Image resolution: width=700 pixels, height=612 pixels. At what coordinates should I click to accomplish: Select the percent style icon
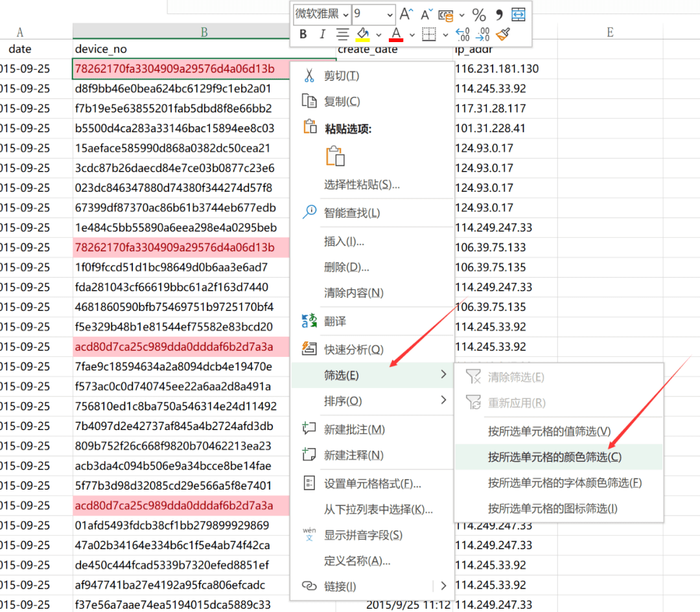pyautogui.click(x=478, y=14)
